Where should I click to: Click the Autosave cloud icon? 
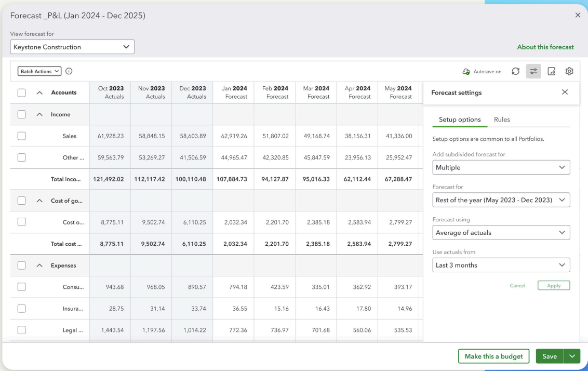point(466,72)
